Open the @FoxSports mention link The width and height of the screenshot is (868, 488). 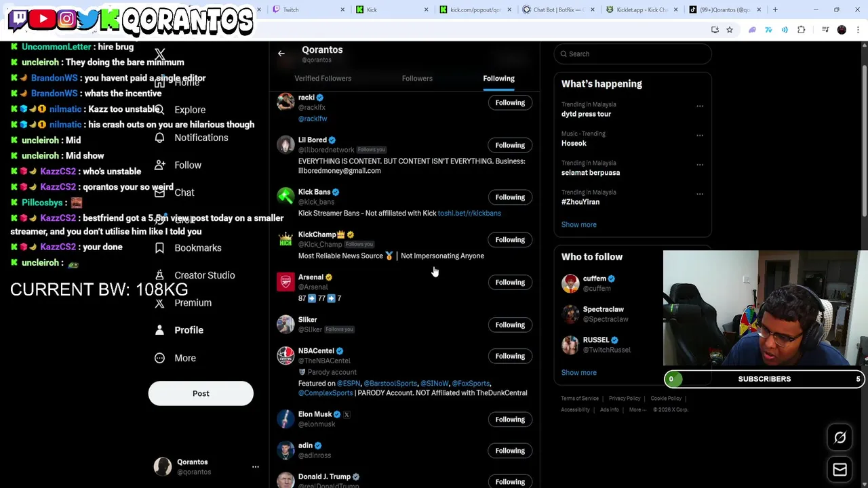[471, 384]
